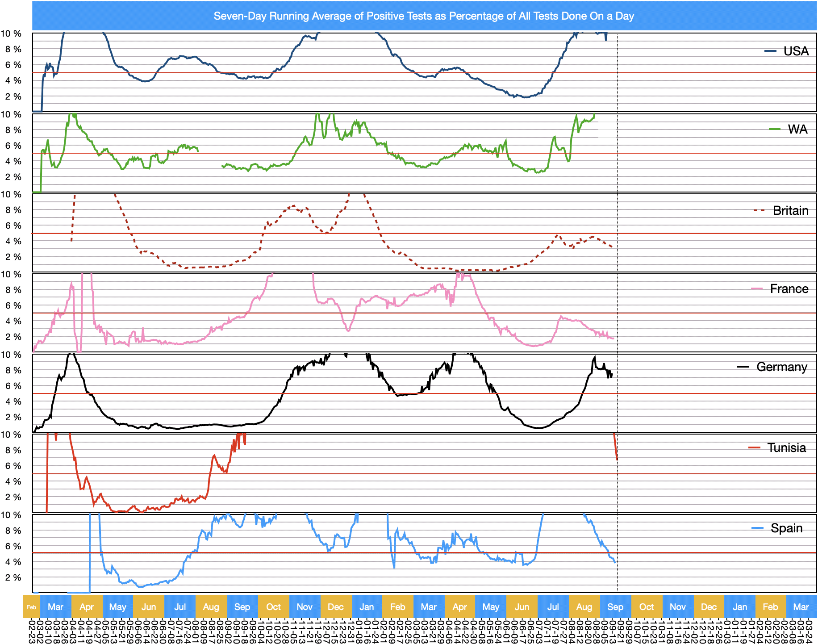The width and height of the screenshot is (818, 644).
Task: Click the dark blue USA legend line
Action: click(x=771, y=51)
